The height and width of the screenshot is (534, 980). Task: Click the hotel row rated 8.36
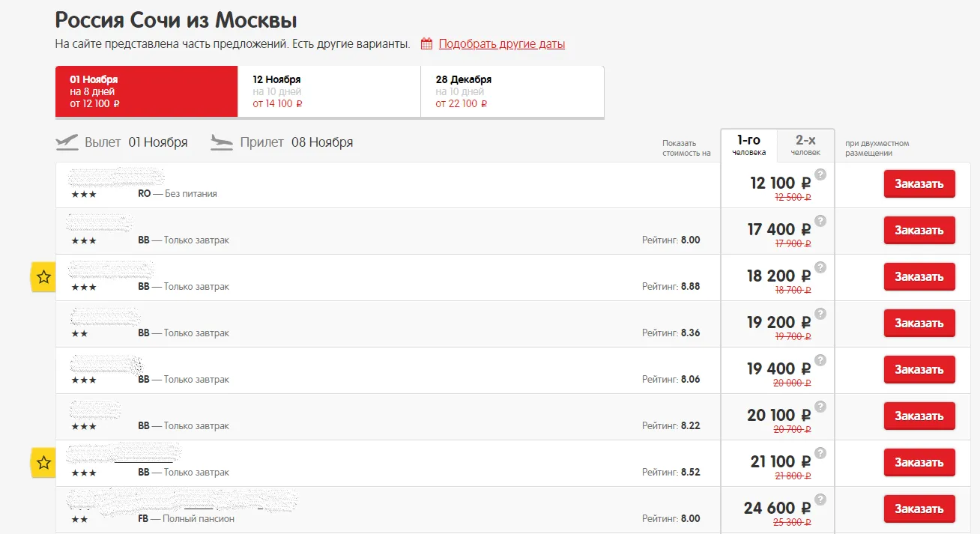tap(375, 324)
